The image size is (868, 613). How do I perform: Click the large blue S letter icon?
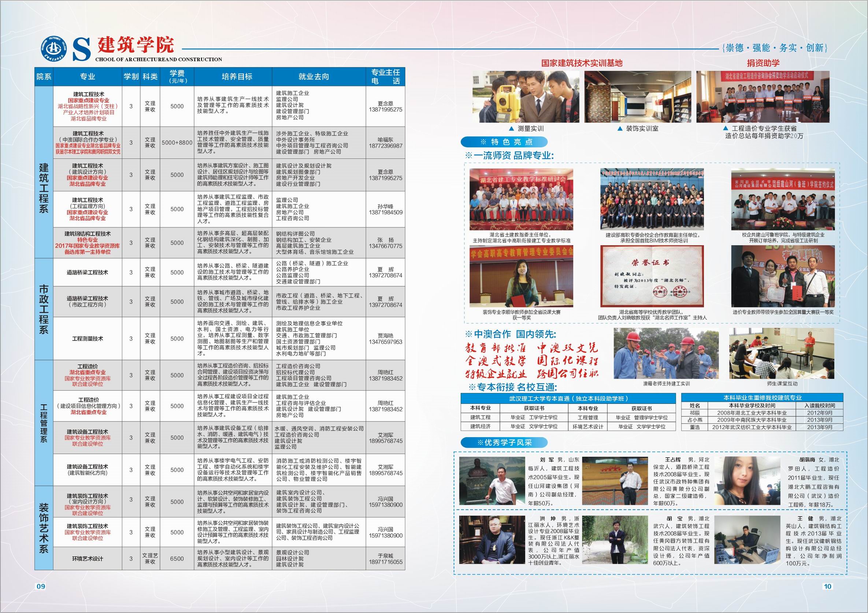(x=82, y=49)
